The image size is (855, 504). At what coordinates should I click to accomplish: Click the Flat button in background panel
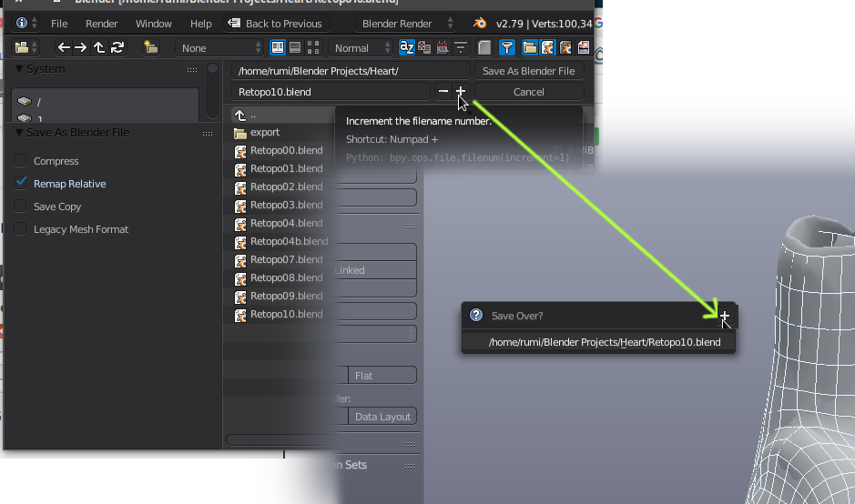(382, 376)
